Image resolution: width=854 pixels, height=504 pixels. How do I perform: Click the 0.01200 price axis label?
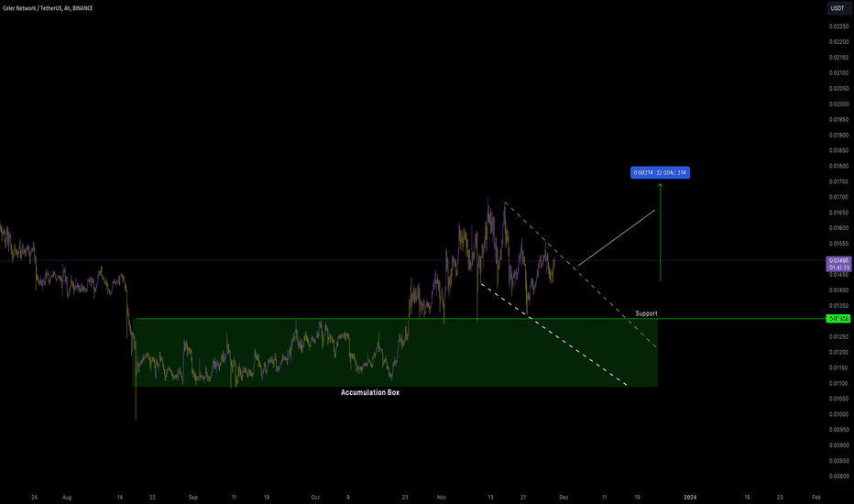pos(838,353)
